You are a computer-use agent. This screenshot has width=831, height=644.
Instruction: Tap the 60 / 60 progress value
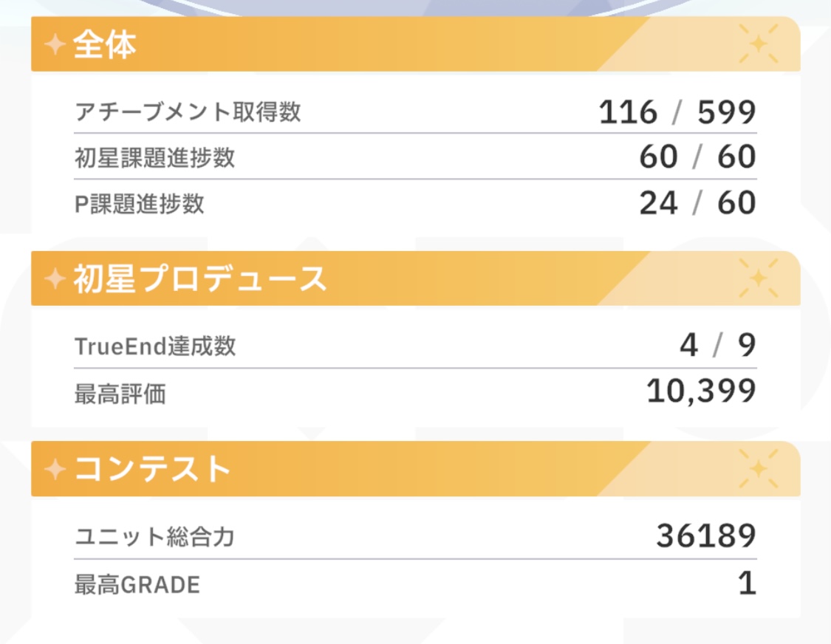[697, 157]
